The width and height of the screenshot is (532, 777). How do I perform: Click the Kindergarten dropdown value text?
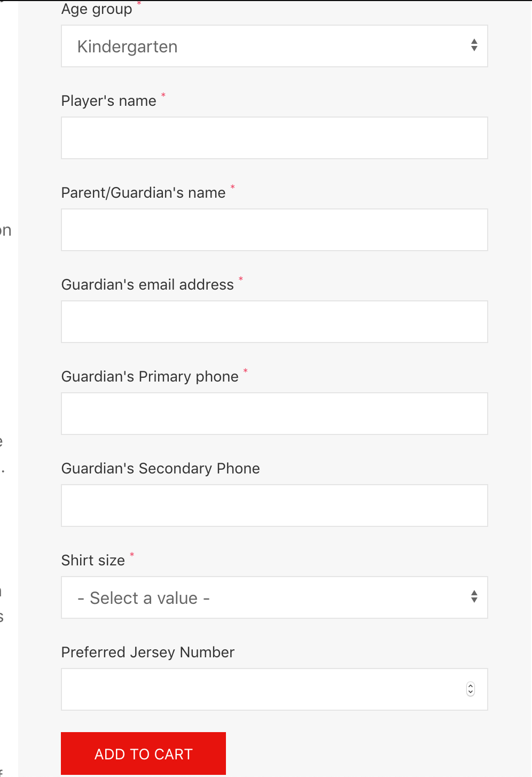[x=127, y=46]
